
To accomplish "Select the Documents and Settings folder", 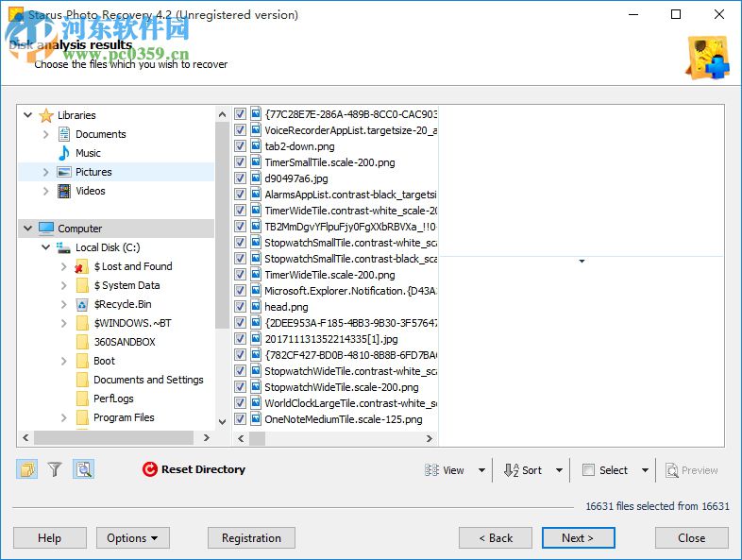I will pyautogui.click(x=148, y=380).
